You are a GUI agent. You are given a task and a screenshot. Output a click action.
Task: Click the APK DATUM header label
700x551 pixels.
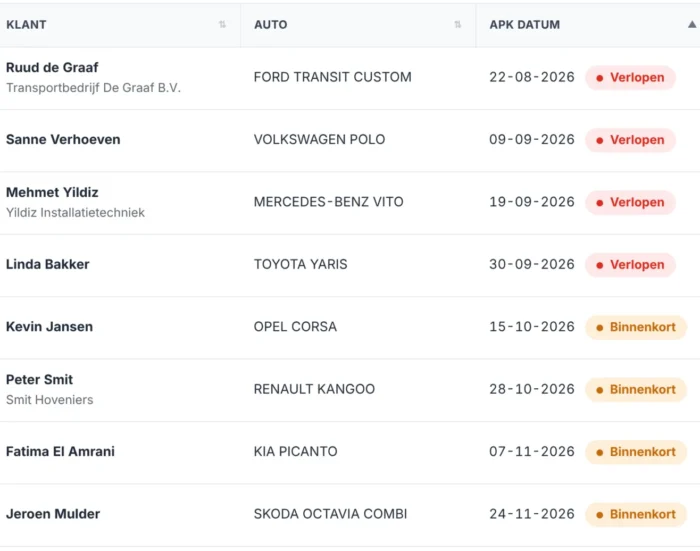525,25
